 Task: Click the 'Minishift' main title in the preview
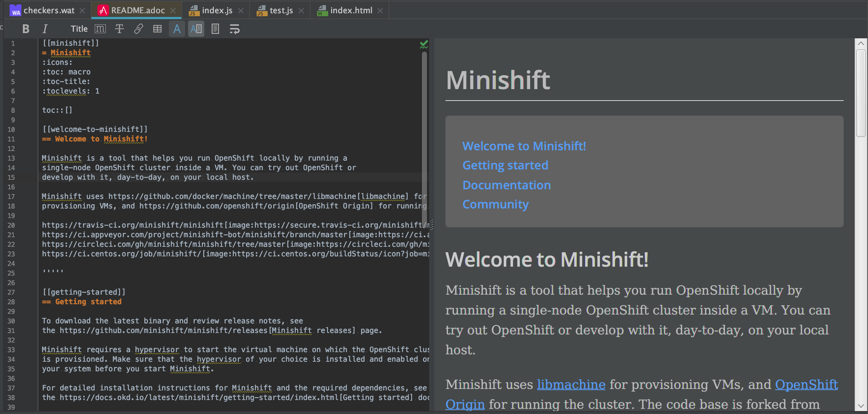point(498,80)
